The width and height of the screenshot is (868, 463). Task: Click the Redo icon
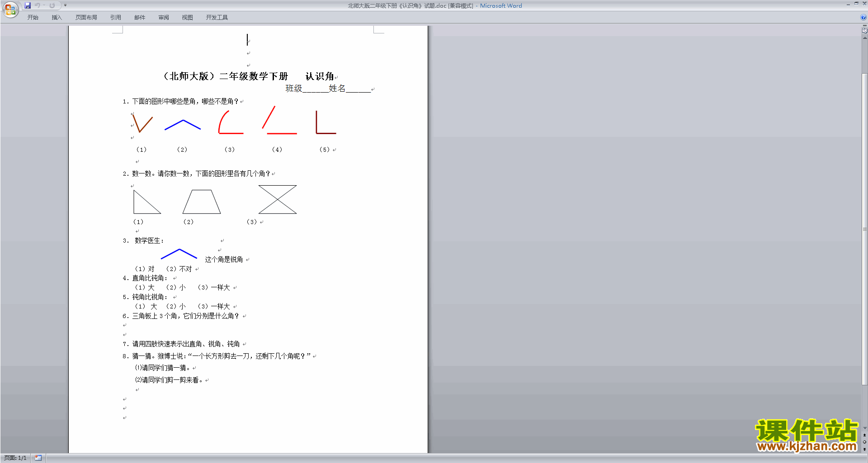click(x=52, y=5)
